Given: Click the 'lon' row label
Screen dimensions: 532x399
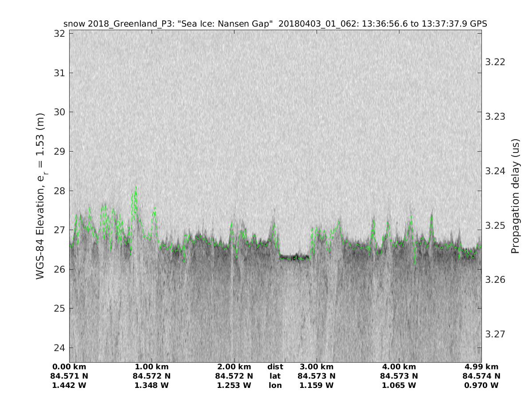Looking at the screenshot, I should [x=275, y=386].
